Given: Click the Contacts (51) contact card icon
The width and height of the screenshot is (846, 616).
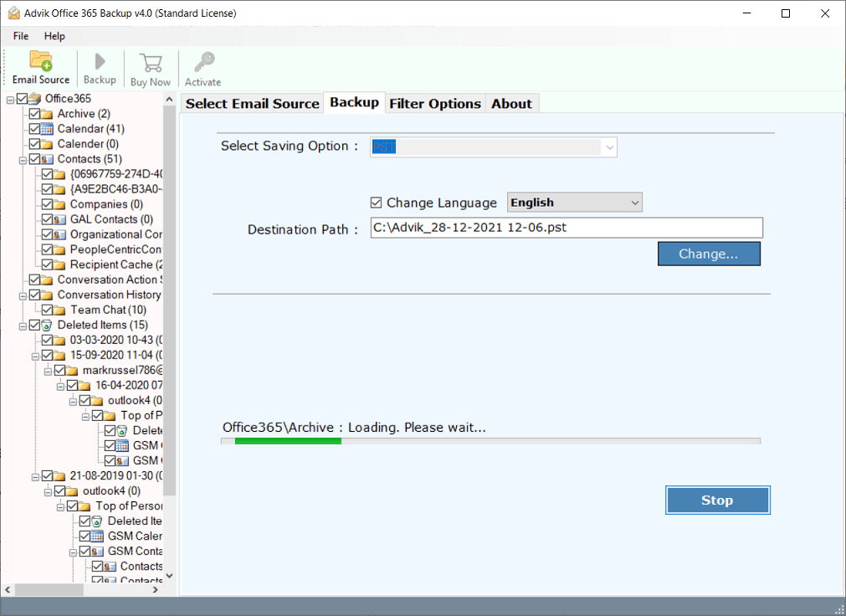Looking at the screenshot, I should tap(47, 159).
